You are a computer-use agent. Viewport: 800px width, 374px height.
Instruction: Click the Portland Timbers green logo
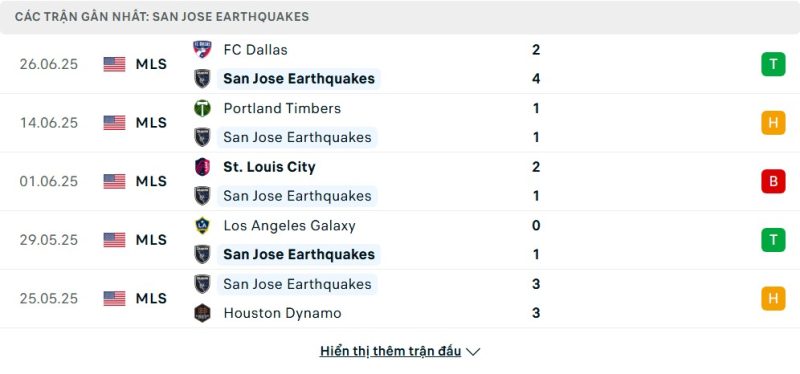[x=203, y=108]
